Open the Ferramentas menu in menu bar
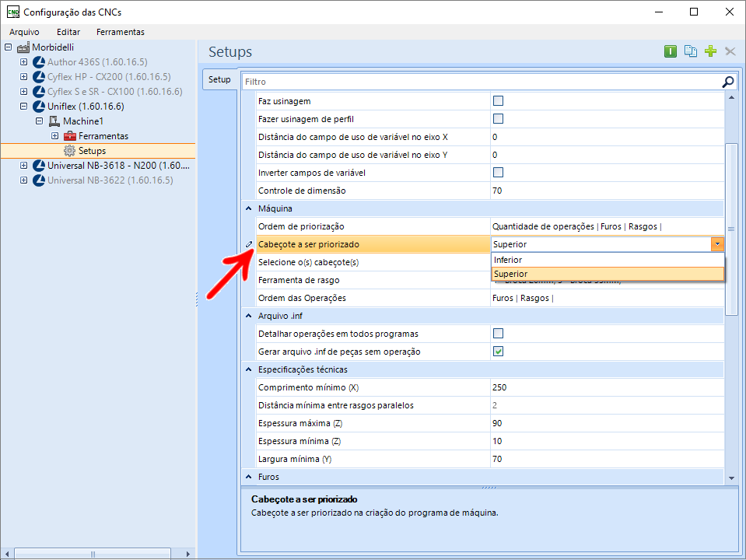The width and height of the screenshot is (746, 560). [x=120, y=32]
